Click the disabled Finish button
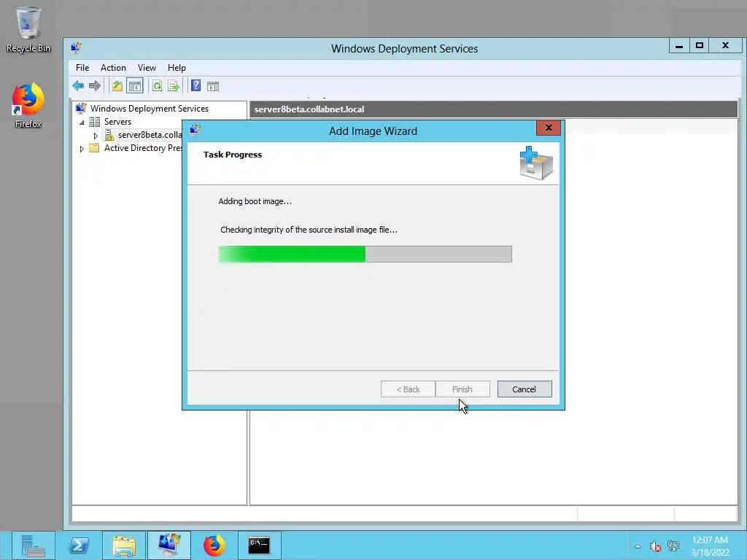This screenshot has width=747, height=560. pos(462,389)
